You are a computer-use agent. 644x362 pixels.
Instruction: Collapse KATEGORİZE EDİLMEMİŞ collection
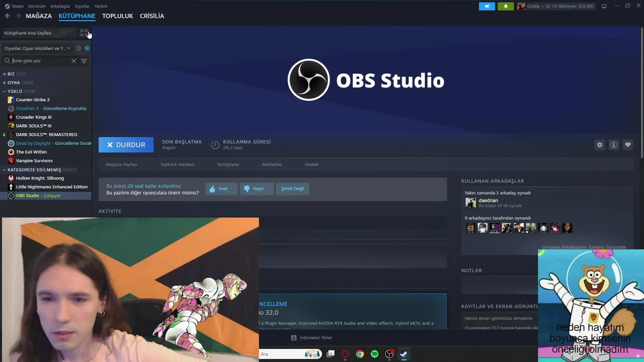[5, 170]
